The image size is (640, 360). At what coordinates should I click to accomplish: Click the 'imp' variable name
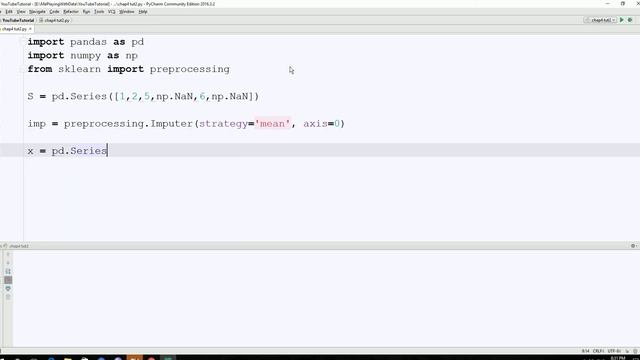pyautogui.click(x=37, y=124)
